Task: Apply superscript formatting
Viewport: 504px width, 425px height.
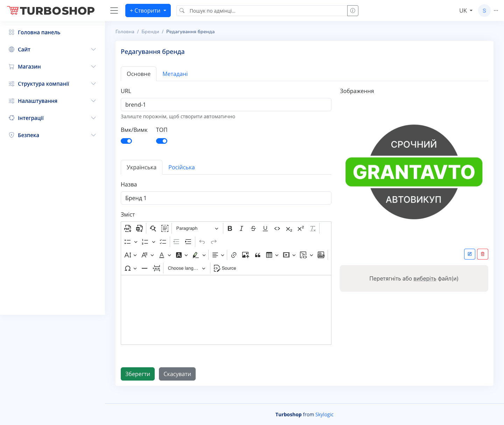Action: coord(301,228)
